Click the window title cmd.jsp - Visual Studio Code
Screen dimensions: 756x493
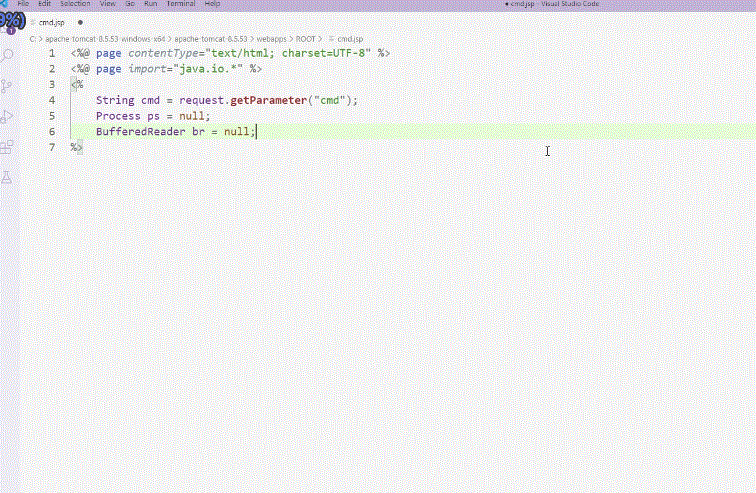point(554,3)
